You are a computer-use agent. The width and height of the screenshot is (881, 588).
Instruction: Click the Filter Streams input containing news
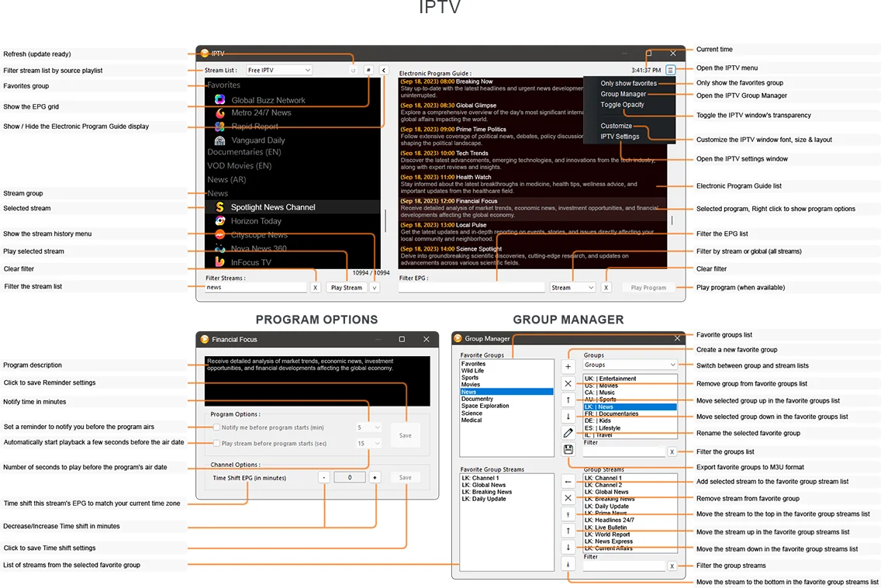tap(256, 287)
